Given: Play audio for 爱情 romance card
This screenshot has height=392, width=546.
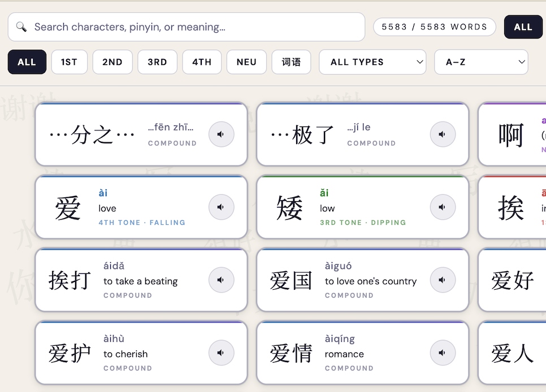Looking at the screenshot, I should (x=443, y=352).
